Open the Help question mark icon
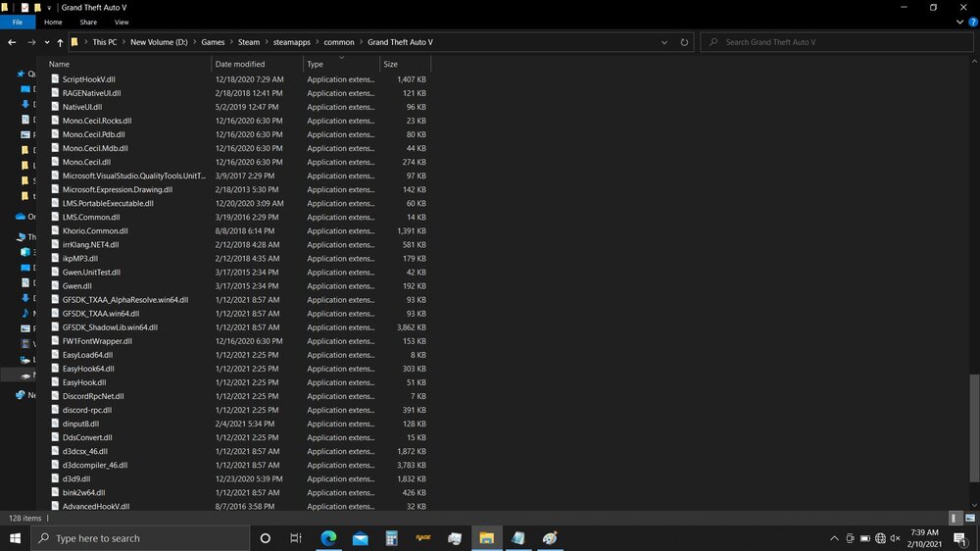Screen dimensions: 980x551 click(972, 22)
